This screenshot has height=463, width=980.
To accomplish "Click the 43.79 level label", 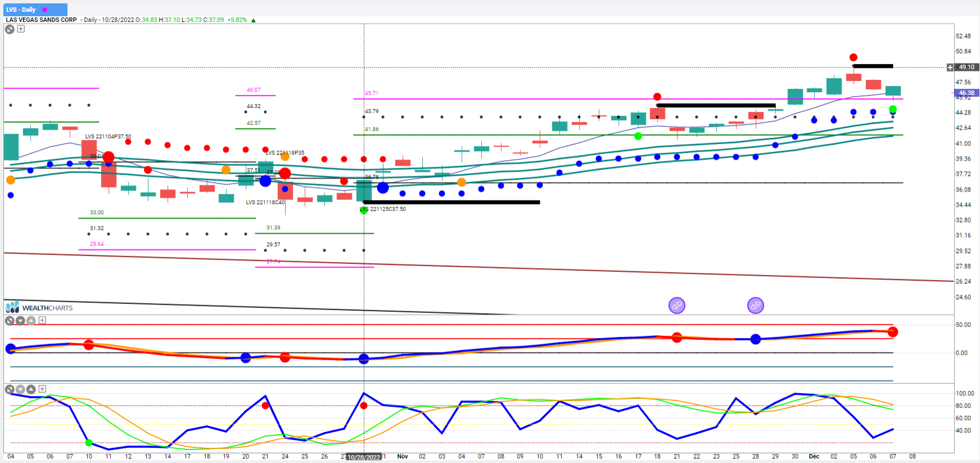I will pos(372,111).
